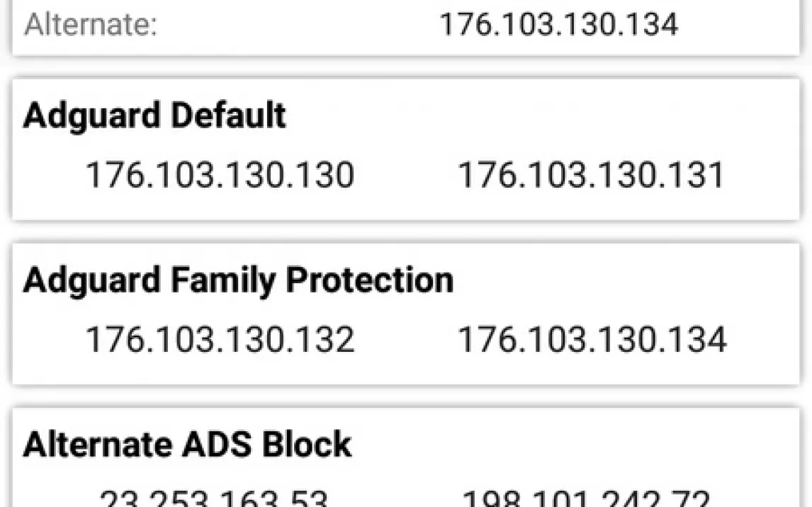Tap the Alternate label in the top card

(91, 24)
